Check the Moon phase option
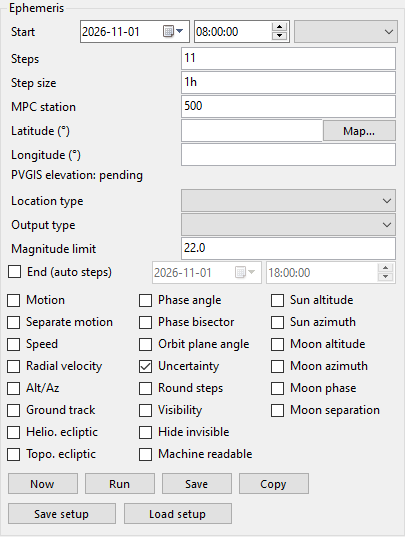Viewport: 405px width, 537px height. 277,388
